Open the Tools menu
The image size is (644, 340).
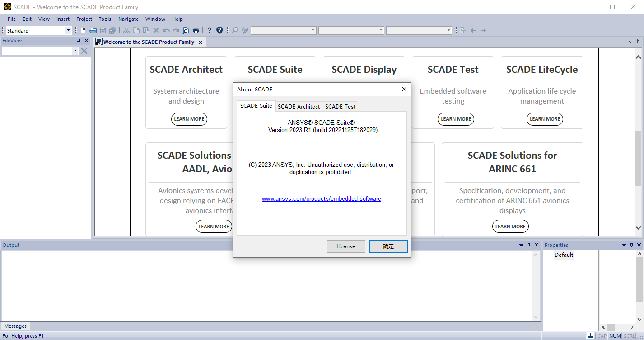click(105, 19)
